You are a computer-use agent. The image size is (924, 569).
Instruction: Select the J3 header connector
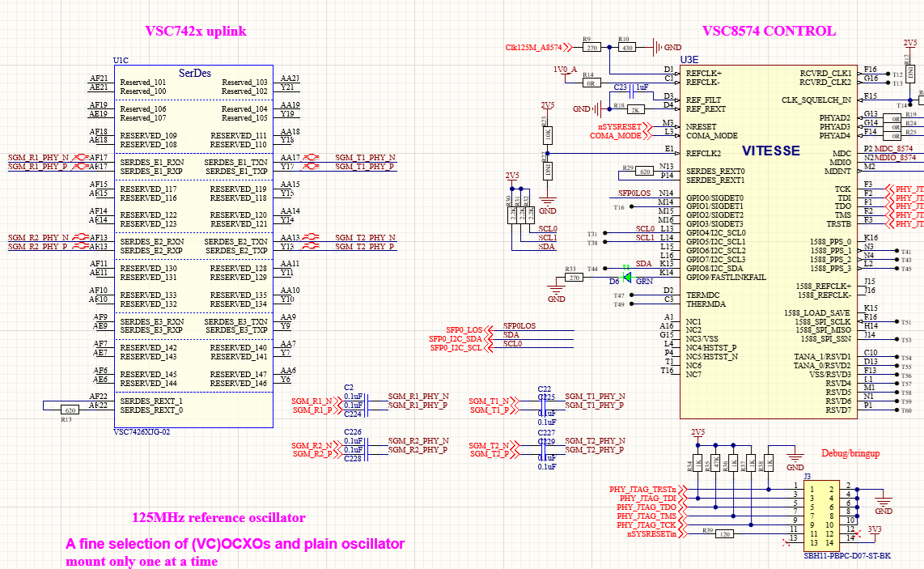tap(822, 514)
